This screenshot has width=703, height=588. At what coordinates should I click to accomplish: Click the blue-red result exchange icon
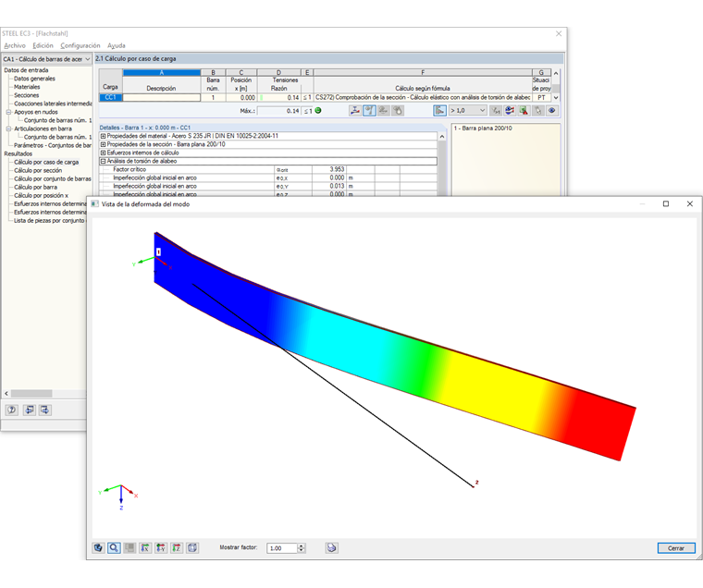[510, 110]
